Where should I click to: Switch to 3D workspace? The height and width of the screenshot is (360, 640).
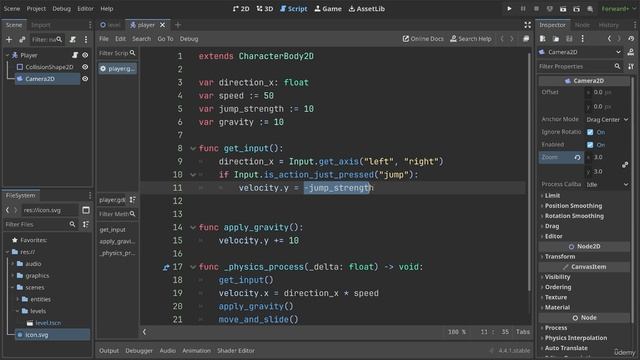click(x=265, y=9)
